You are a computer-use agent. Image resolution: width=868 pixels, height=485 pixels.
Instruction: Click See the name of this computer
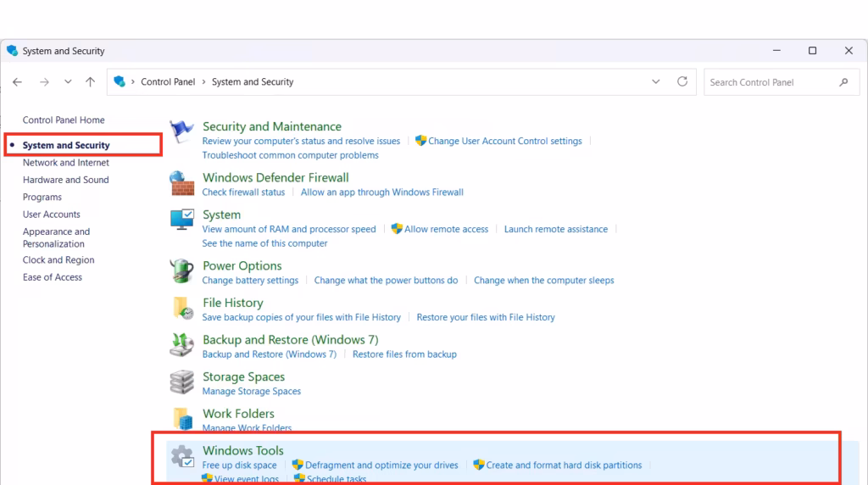[264, 243]
